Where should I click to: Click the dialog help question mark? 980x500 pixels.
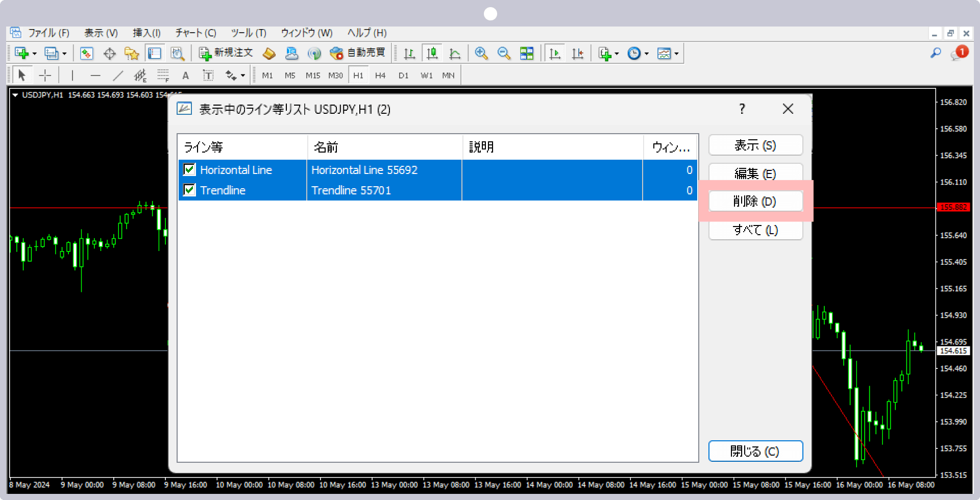[742, 109]
